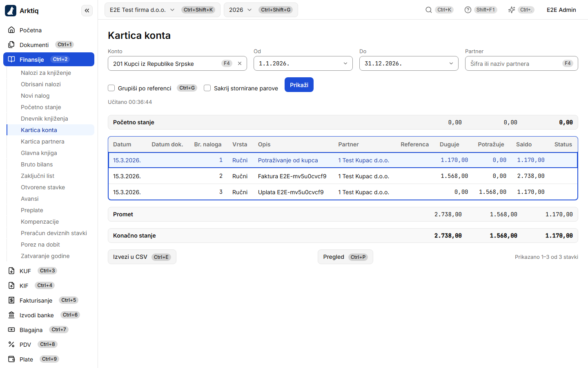Select the Potraživanje od kupca row
The height and width of the screenshot is (368, 588).
343,160
